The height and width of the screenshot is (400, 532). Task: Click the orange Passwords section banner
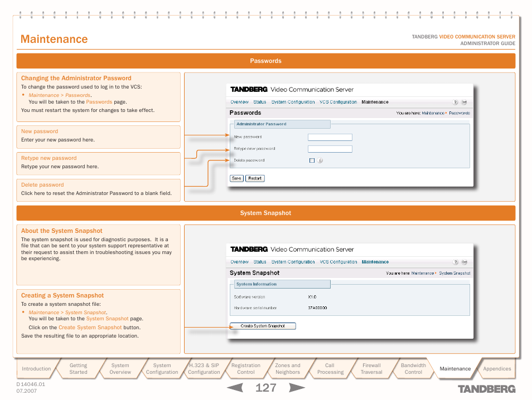coord(265,61)
